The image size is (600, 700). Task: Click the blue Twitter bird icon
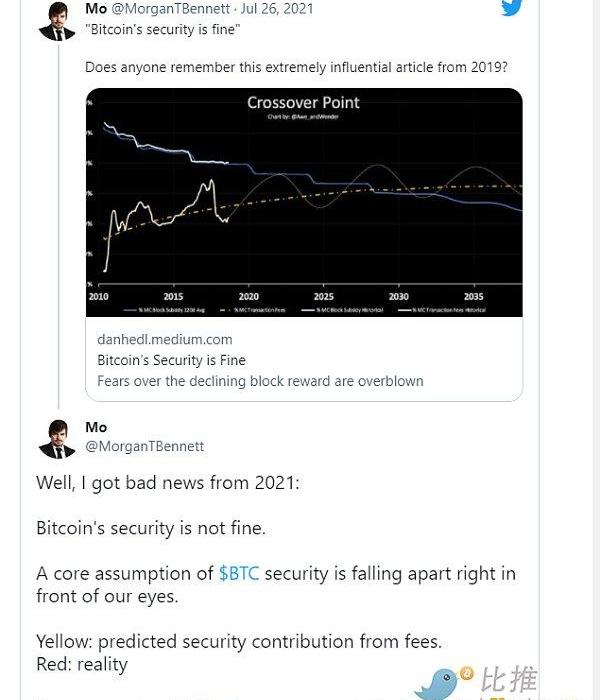pos(511,8)
